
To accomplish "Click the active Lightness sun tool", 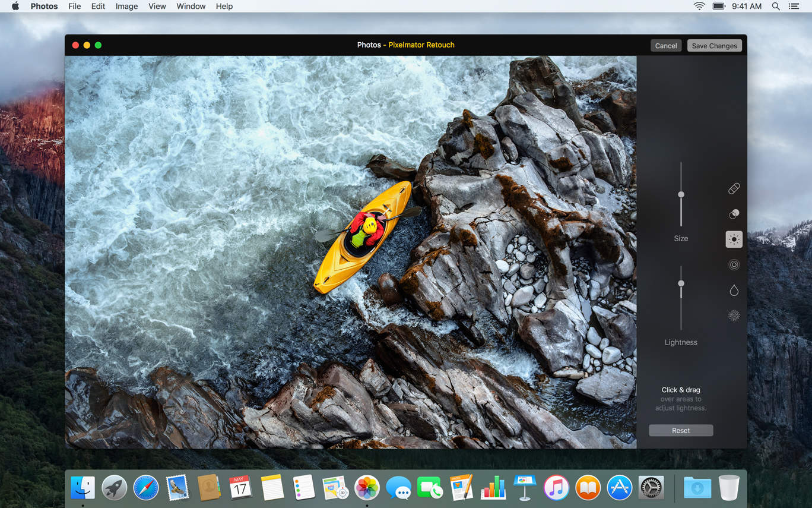I will click(x=734, y=239).
